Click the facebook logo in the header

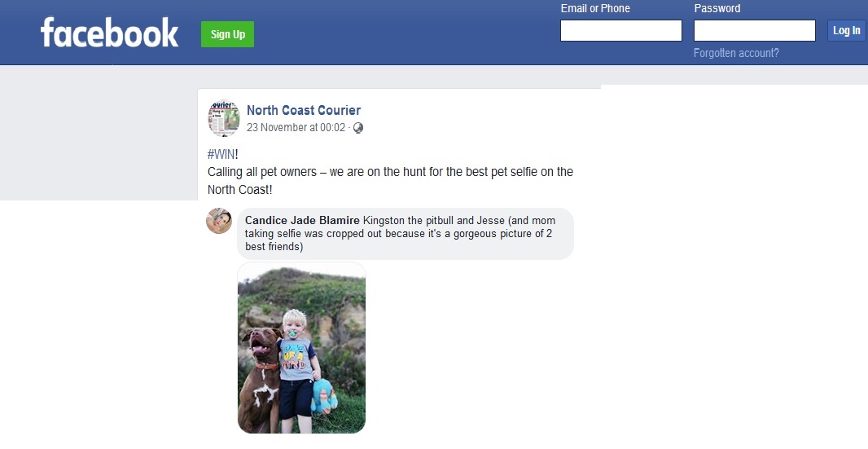pyautogui.click(x=109, y=33)
